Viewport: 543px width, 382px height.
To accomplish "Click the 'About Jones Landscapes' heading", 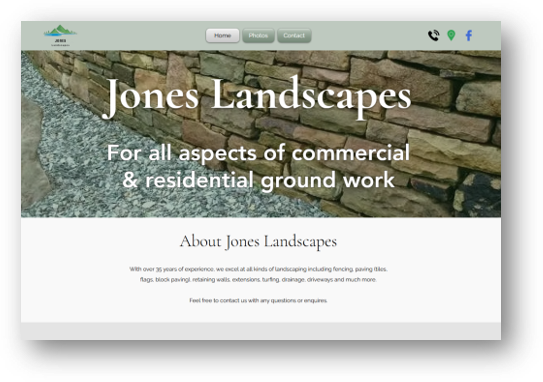I will click(x=258, y=241).
